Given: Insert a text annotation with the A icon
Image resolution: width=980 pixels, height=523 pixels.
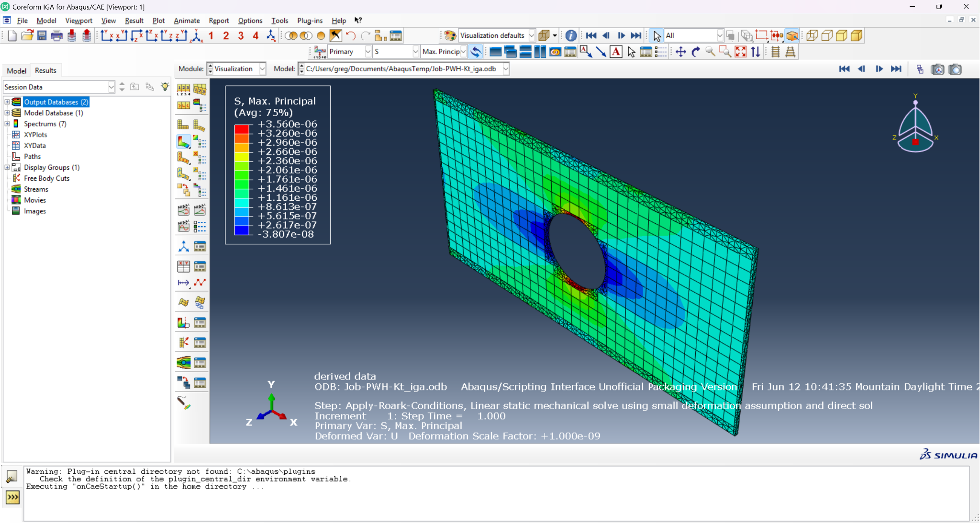Looking at the screenshot, I should point(616,52).
